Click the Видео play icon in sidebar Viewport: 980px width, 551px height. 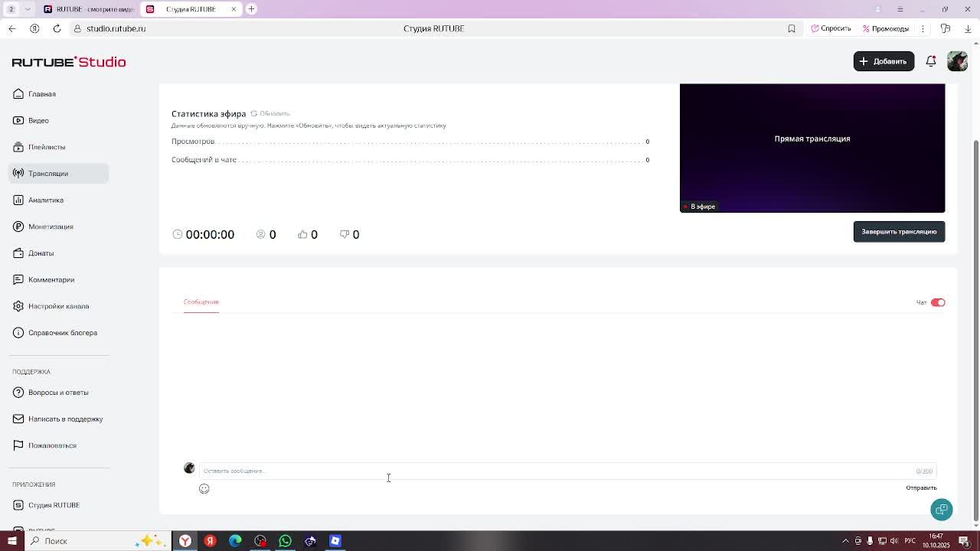18,120
